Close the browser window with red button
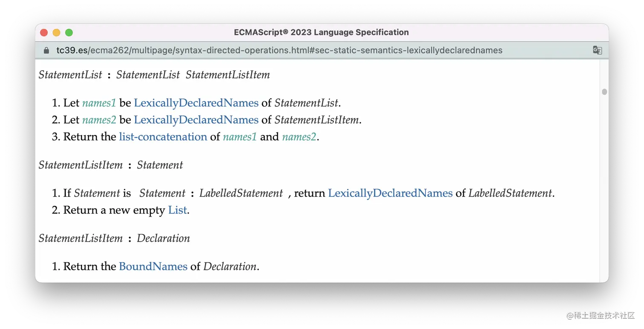Screen dimensions: 644x329 (x=44, y=33)
